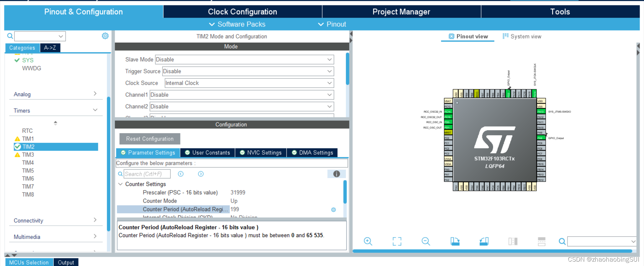This screenshot has width=644, height=266.
Task: Click the green PA8 GPIO_Output pin
Action: [x=541, y=138]
